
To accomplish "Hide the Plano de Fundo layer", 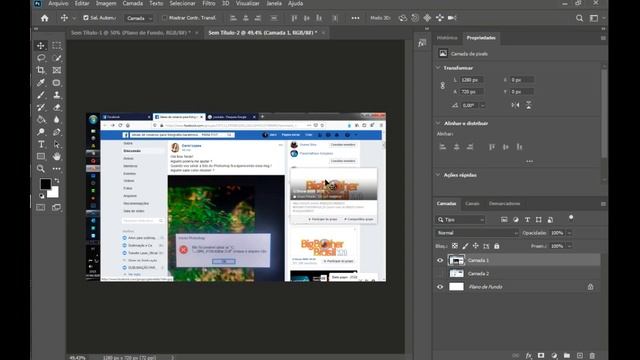I will (x=440, y=287).
